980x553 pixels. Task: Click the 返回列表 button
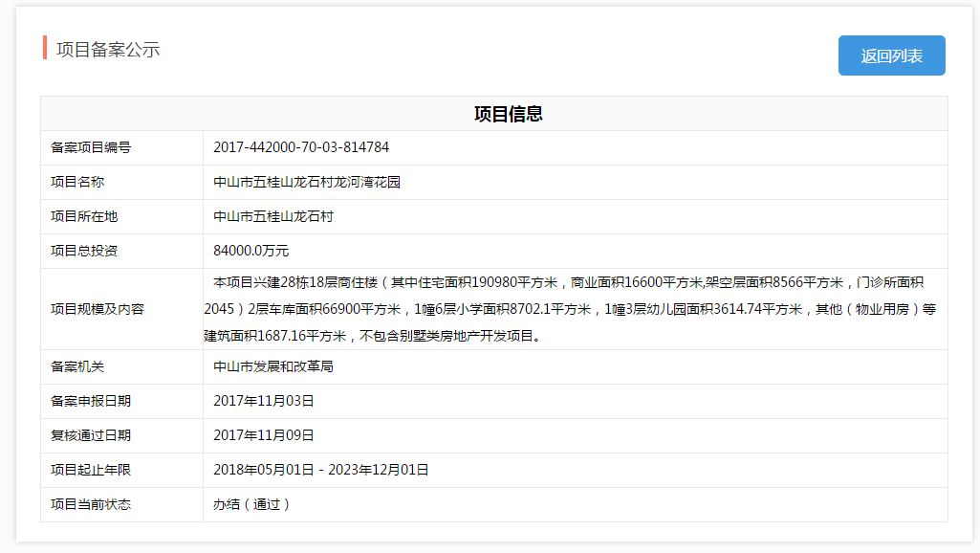(891, 55)
